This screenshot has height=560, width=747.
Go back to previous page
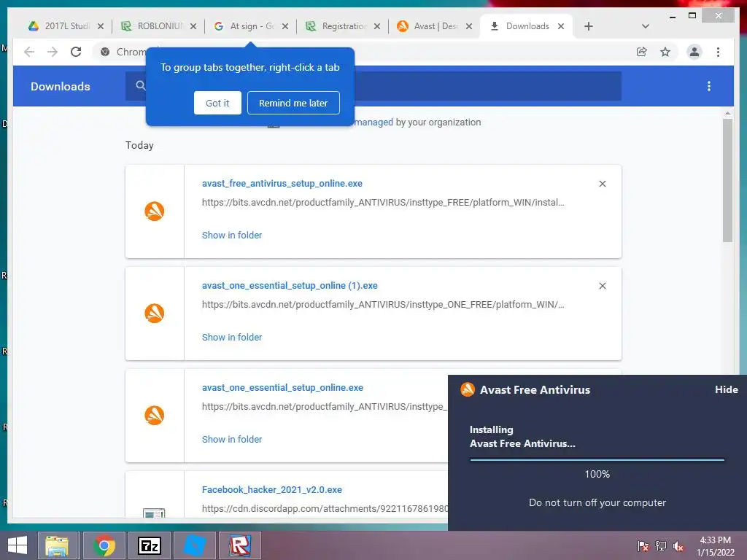pyautogui.click(x=29, y=52)
